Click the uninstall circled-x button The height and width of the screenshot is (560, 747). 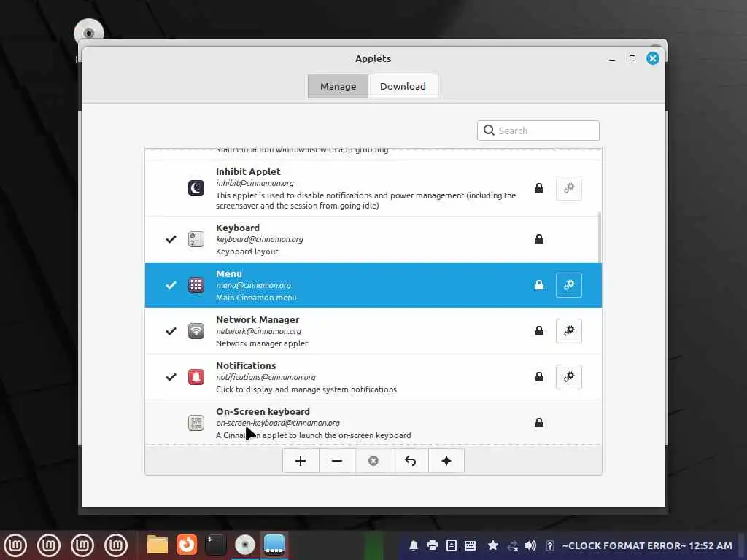(373, 461)
